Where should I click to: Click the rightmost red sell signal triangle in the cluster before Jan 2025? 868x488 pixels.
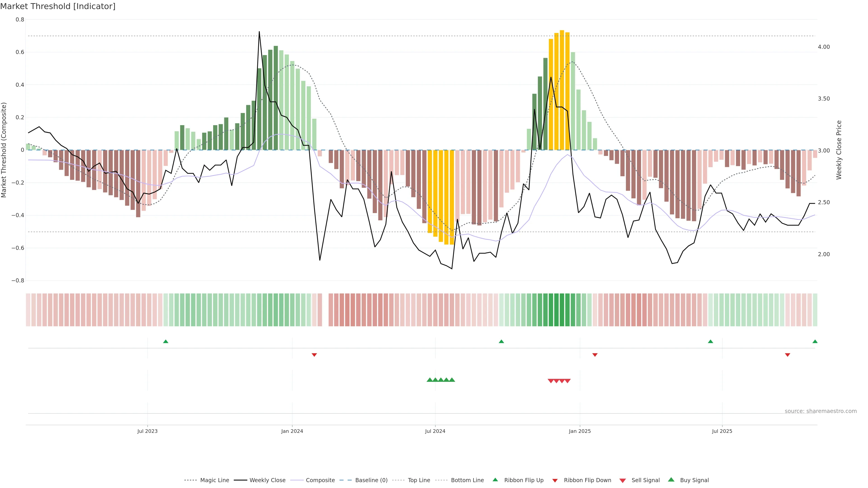click(567, 381)
